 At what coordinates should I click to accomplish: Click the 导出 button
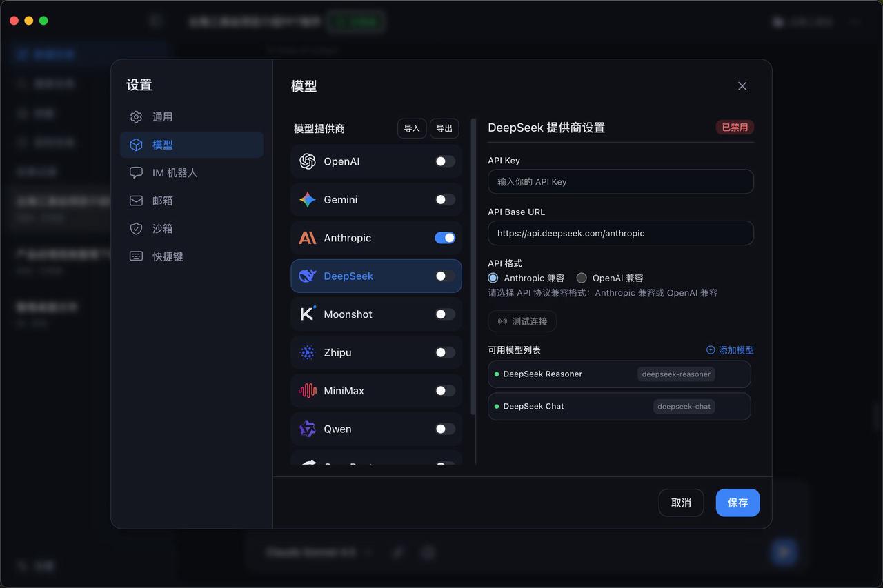[444, 128]
